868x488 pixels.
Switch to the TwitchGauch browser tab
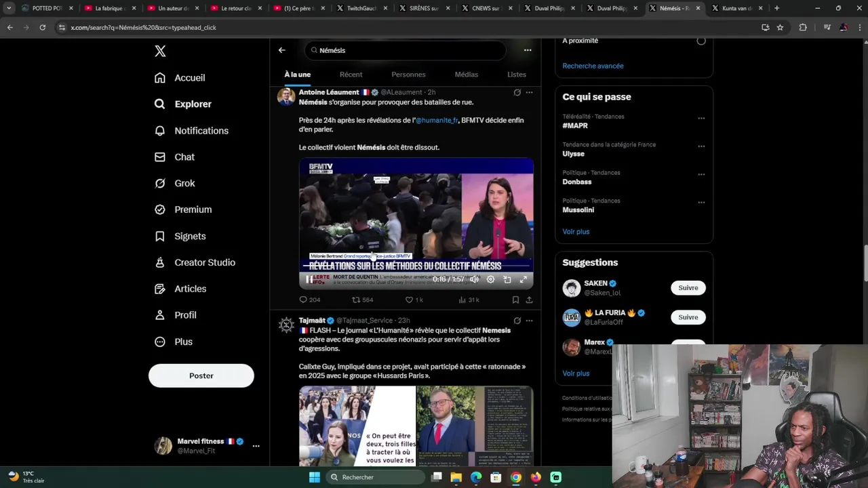tap(361, 8)
